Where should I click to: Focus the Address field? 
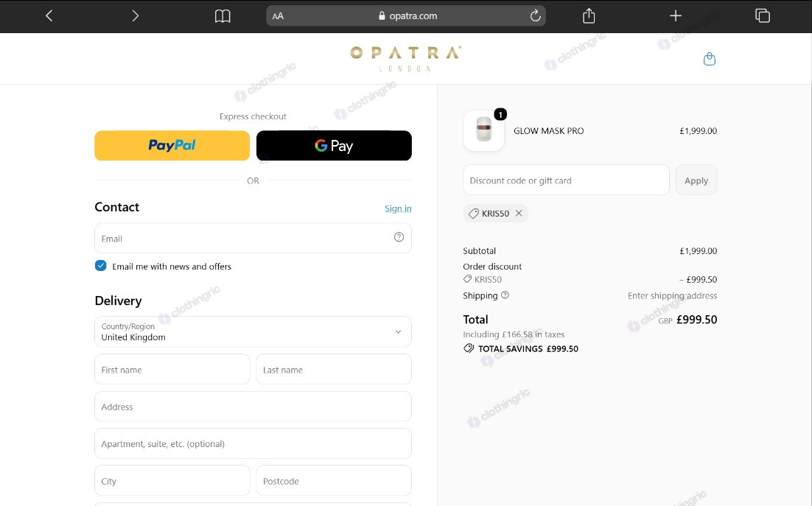coord(253,407)
